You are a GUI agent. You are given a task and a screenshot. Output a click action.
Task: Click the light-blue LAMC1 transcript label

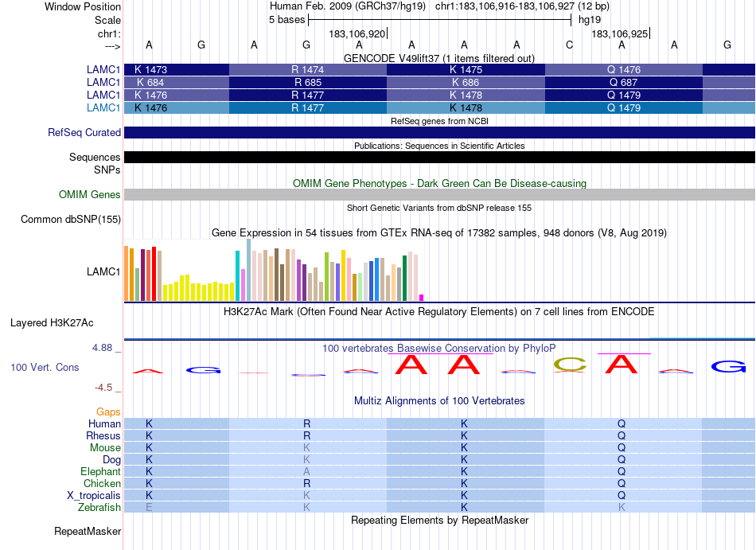tap(103, 107)
